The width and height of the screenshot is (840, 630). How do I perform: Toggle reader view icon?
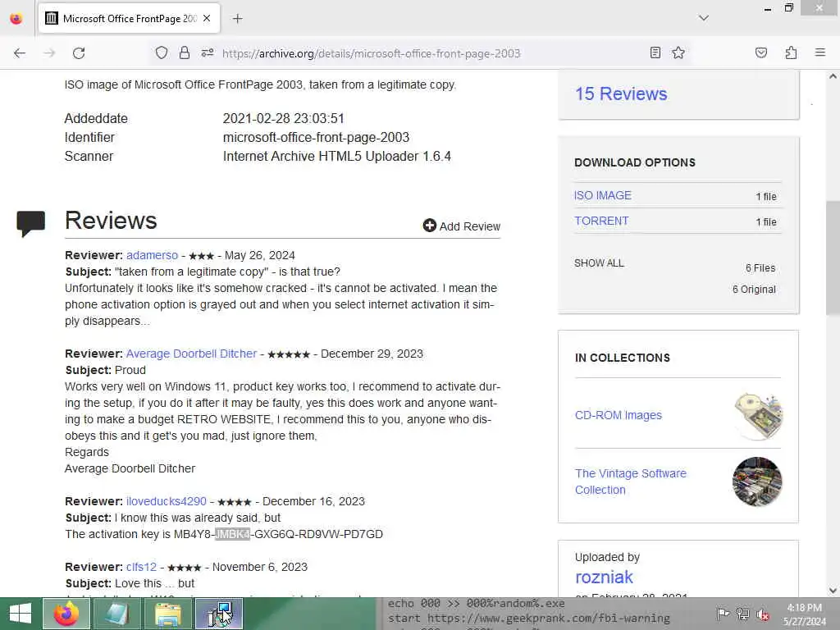click(x=655, y=52)
